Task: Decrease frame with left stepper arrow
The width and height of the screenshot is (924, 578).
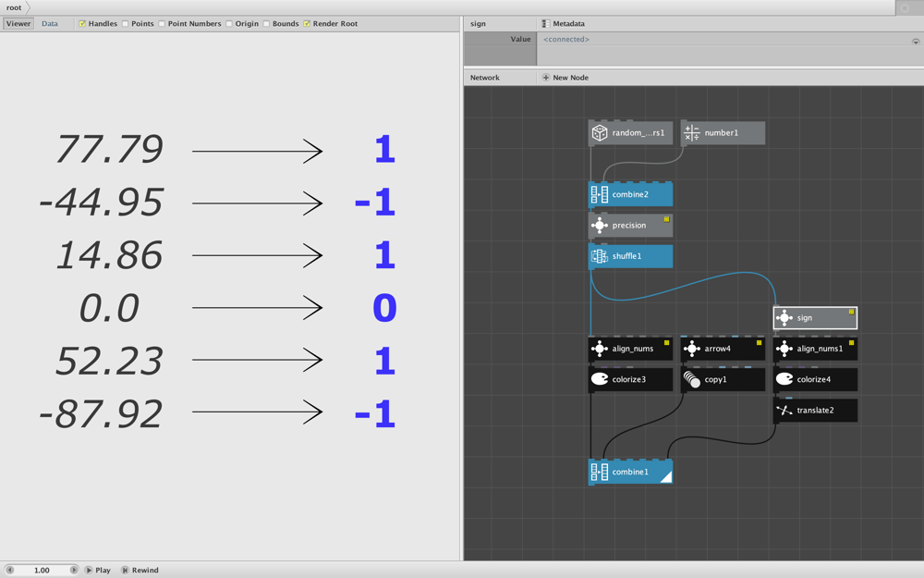Action: pyautogui.click(x=9, y=570)
